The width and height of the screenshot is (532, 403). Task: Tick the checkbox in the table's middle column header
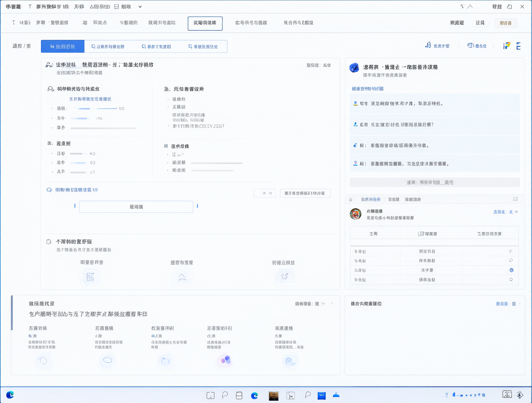(x=420, y=234)
